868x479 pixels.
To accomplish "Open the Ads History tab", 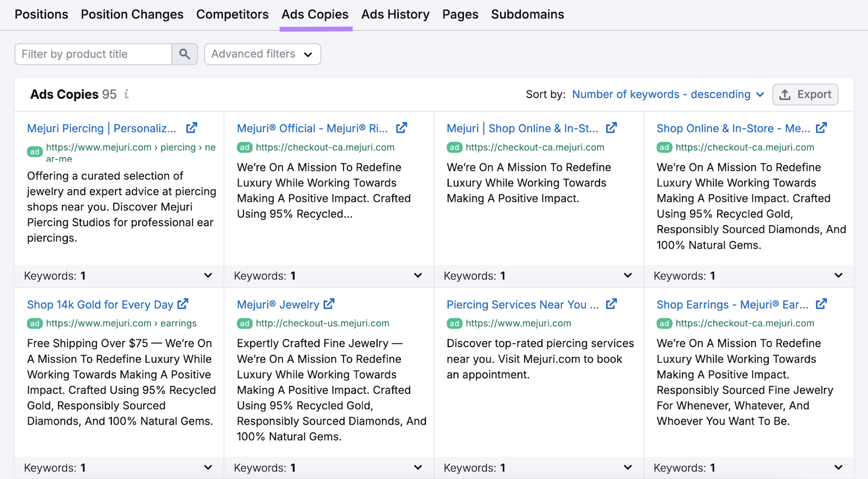I will pyautogui.click(x=395, y=15).
